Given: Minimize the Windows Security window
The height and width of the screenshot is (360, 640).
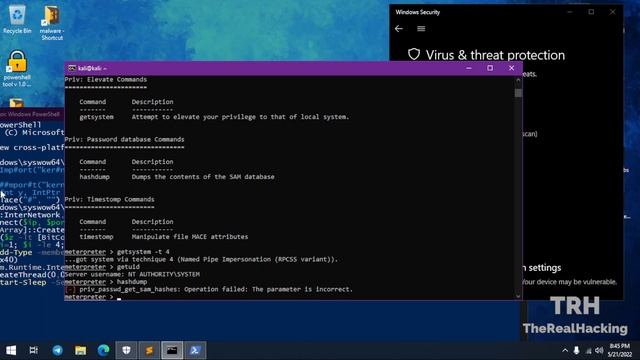Looking at the screenshot, I should 570,12.
